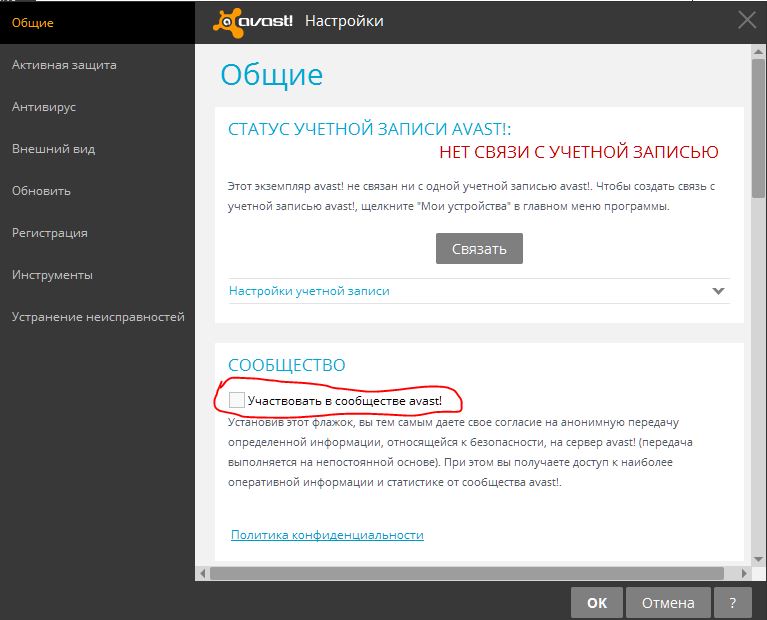Screen dimensions: 767x620
Task: Cancel changes with Отмена button
Action: [x=668, y=602]
